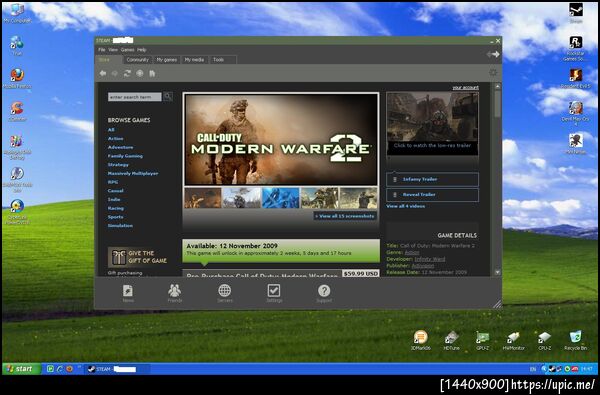Open the blue-tinted third screenshot thumbnail
Image resolution: width=600 pixels, height=395 pixels.
[280, 198]
